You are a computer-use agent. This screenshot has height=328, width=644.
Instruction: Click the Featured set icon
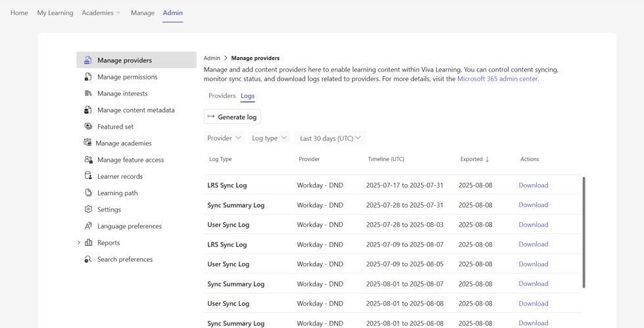(x=88, y=126)
